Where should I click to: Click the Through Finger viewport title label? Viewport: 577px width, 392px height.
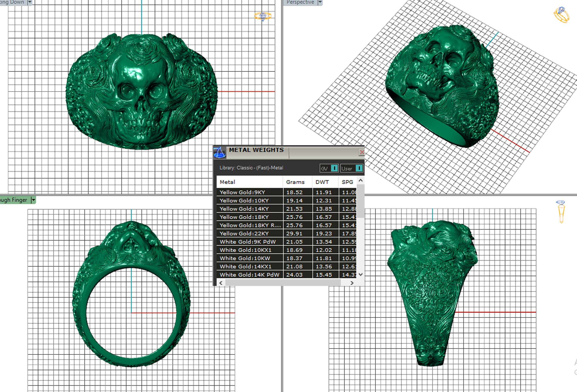coord(13,200)
